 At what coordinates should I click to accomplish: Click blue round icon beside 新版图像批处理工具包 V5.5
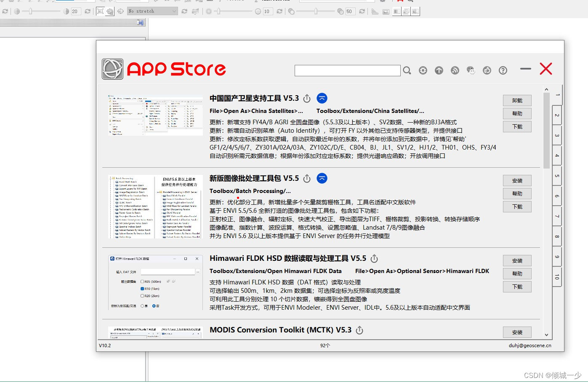322,178
